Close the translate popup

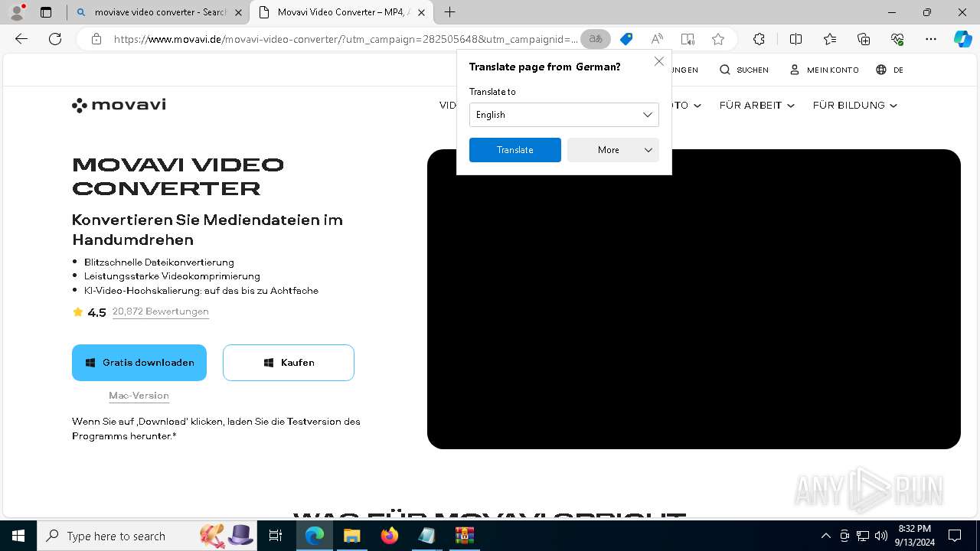pyautogui.click(x=658, y=61)
